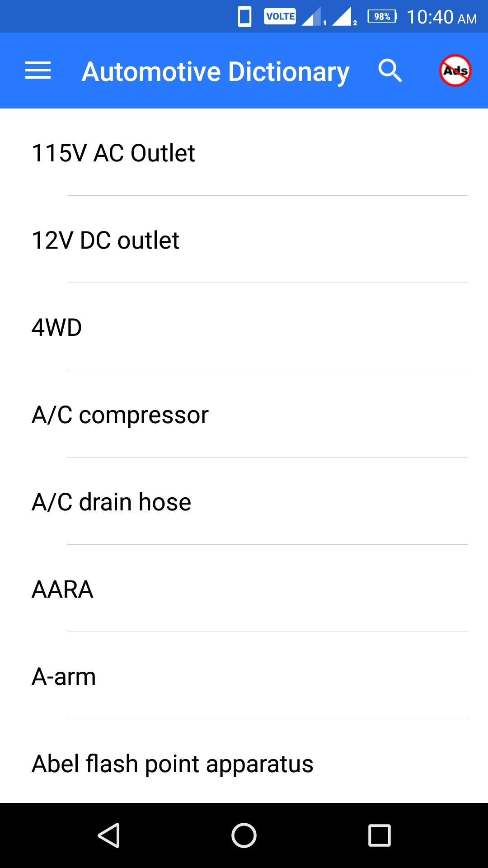Screen dimensions: 488x868
Task: Open the A-arm definition
Action: pyautogui.click(x=244, y=676)
